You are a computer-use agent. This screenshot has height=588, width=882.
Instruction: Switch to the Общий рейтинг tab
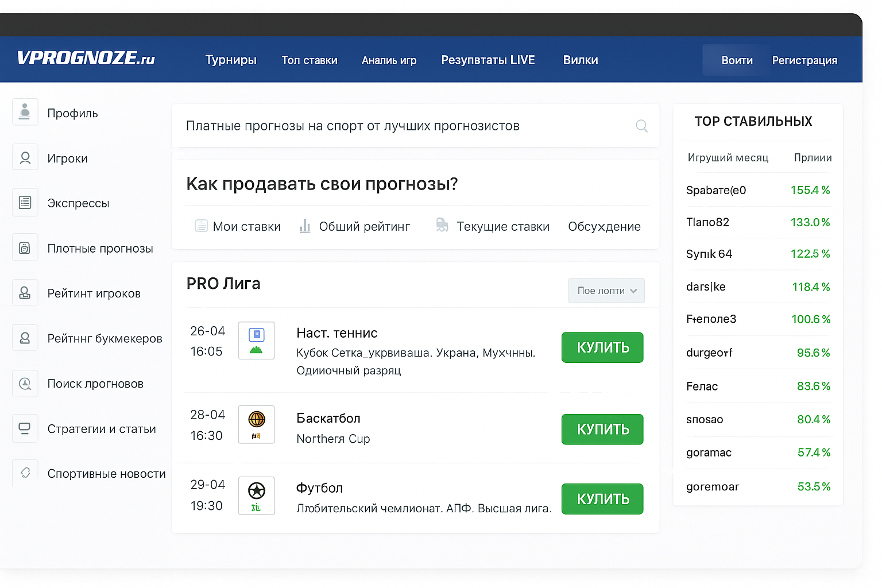355,227
